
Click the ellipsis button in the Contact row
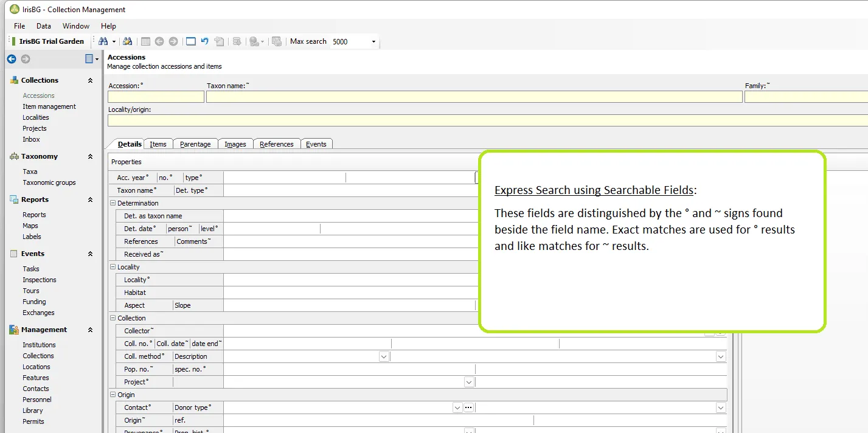point(468,407)
